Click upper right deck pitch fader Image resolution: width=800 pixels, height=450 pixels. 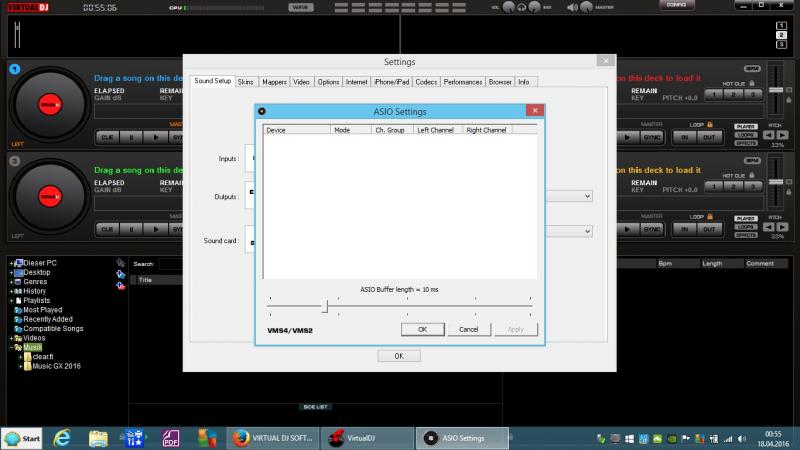pos(776,90)
